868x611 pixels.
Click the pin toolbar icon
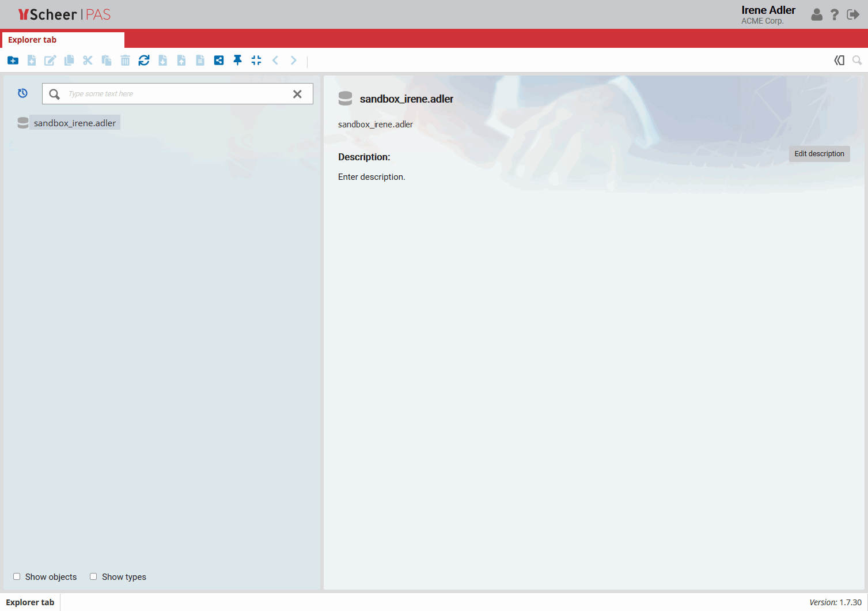click(237, 61)
